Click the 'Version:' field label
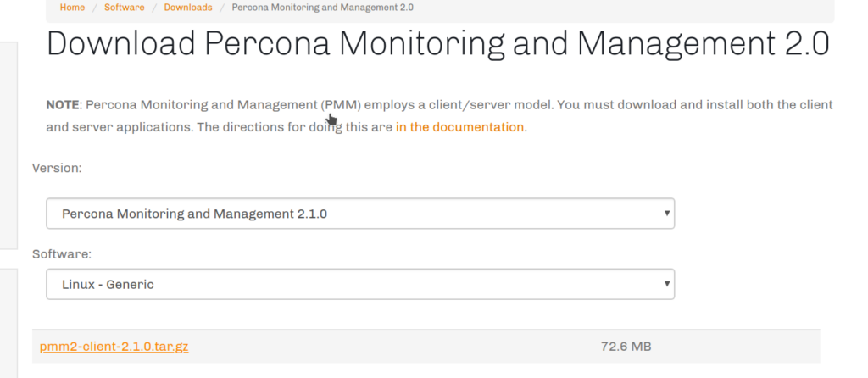This screenshot has height=378, width=868. 57,169
